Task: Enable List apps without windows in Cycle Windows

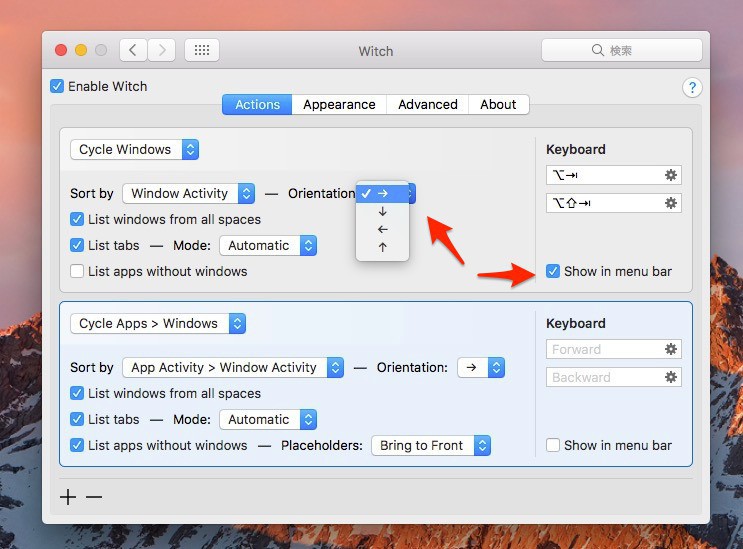Action: click(x=77, y=271)
